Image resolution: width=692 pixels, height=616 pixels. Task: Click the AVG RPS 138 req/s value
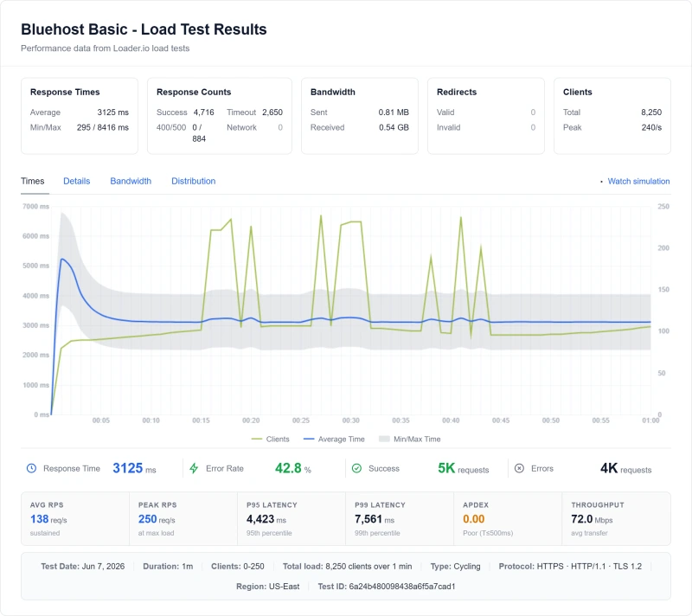click(48, 519)
